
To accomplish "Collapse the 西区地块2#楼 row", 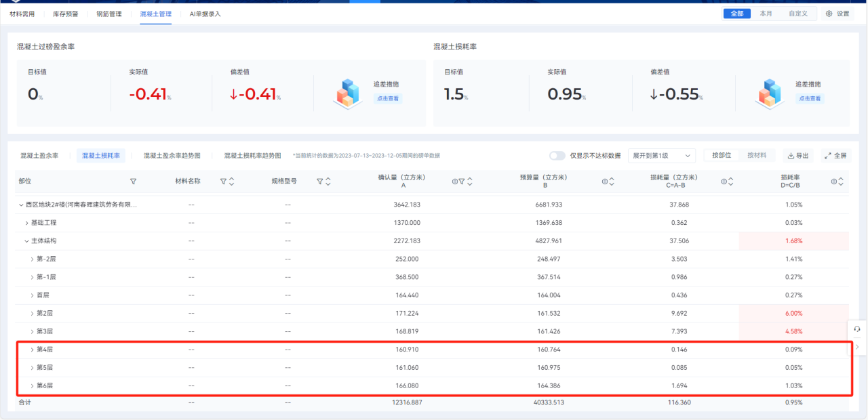I will 21,205.
